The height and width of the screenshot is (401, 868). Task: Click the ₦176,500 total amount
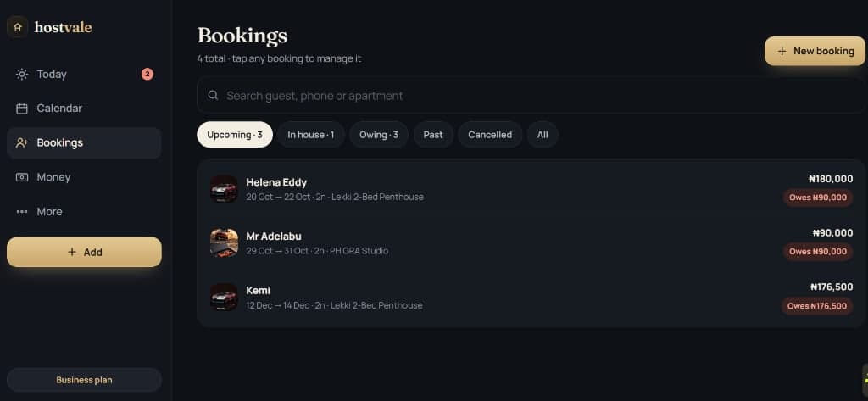832,287
